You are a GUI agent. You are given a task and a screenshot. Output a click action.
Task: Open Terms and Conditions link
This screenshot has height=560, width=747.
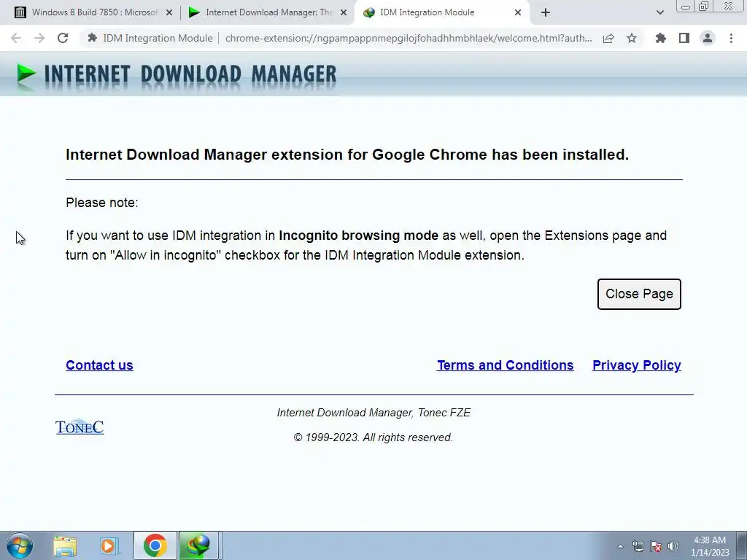coord(505,365)
